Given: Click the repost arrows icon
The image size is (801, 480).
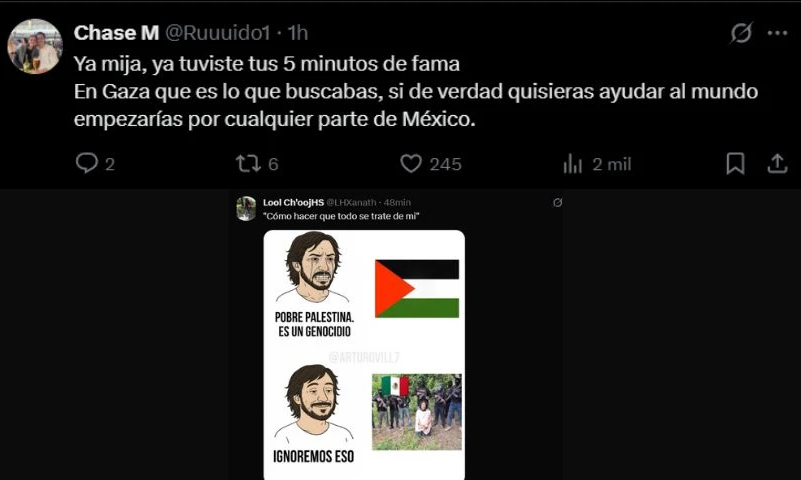Looking at the screenshot, I should coord(248,163).
